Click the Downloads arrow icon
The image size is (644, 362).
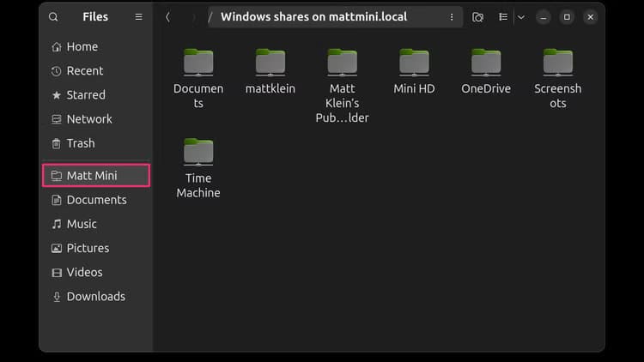click(57, 297)
